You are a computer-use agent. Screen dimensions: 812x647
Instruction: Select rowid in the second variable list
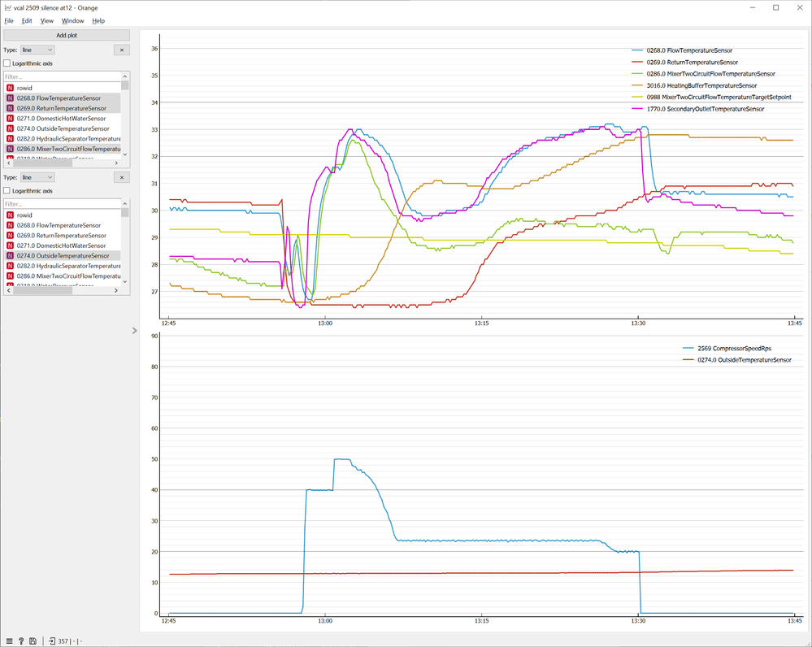(x=24, y=215)
